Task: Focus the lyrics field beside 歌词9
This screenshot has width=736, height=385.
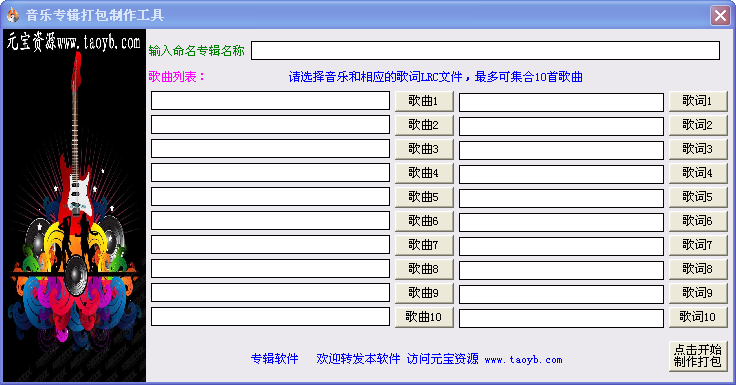Action: [561, 294]
